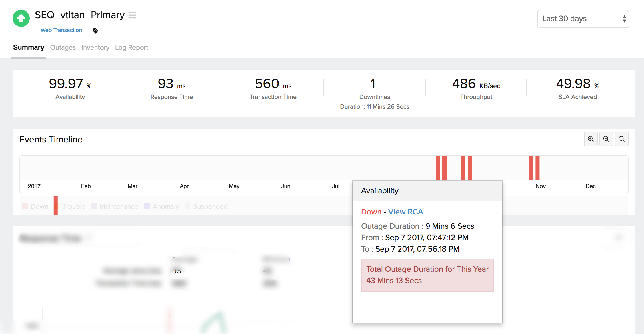This screenshot has height=334, width=644.
Task: Click the green up-status monitor icon
Action: 21,18
